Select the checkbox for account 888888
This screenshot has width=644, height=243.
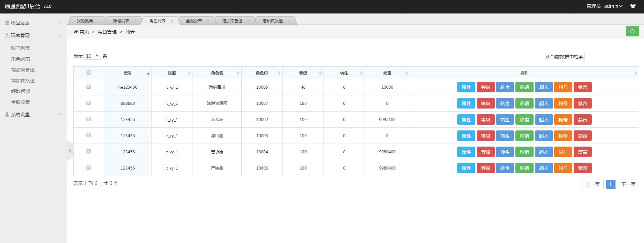pyautogui.click(x=89, y=103)
